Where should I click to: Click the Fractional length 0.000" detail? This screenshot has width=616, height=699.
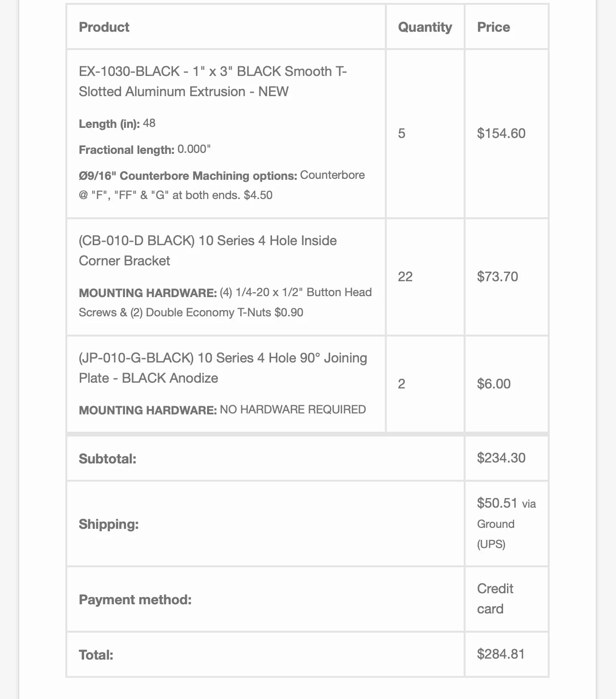coord(145,150)
